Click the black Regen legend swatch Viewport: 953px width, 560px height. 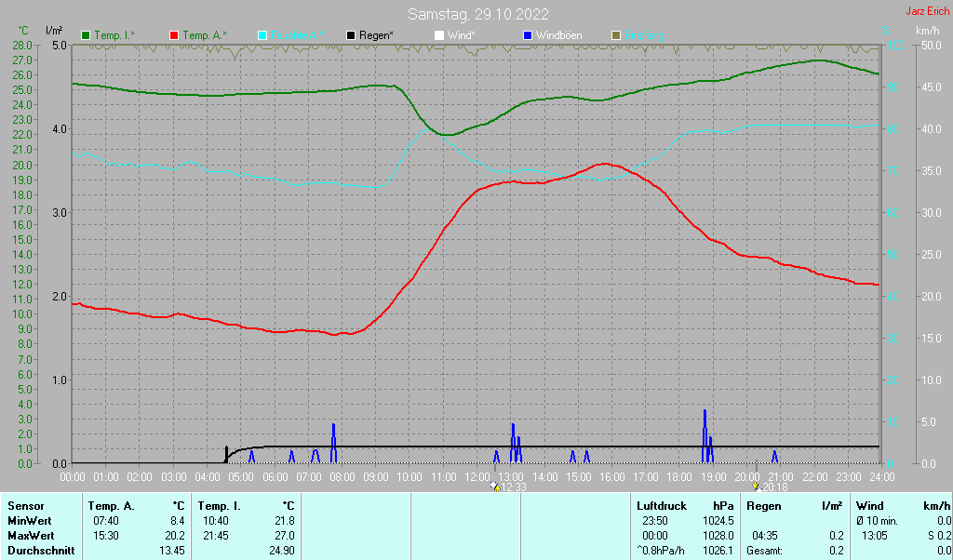pyautogui.click(x=351, y=35)
